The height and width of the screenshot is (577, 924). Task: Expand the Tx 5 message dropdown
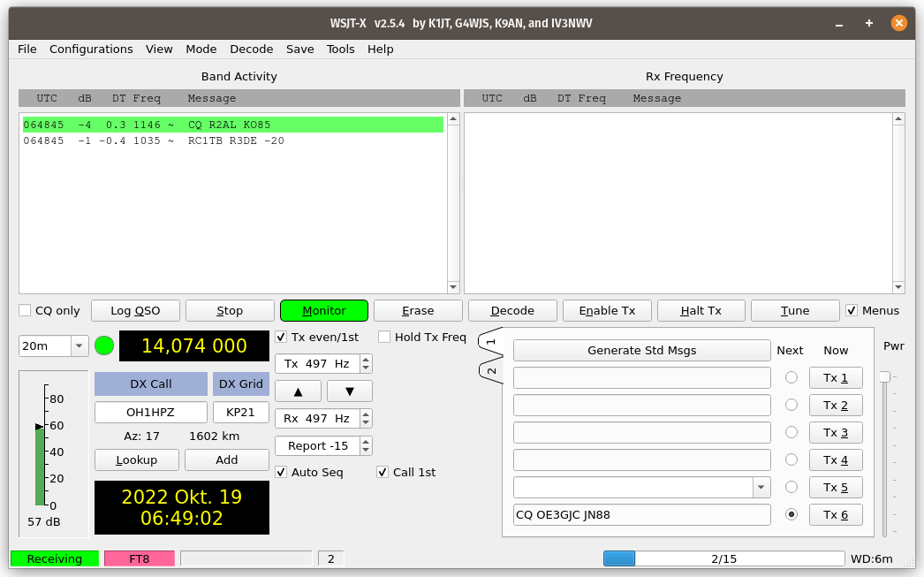[x=761, y=487]
